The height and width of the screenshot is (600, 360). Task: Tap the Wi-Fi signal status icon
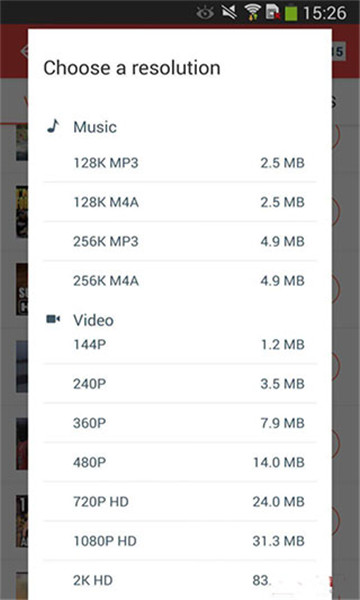(251, 13)
